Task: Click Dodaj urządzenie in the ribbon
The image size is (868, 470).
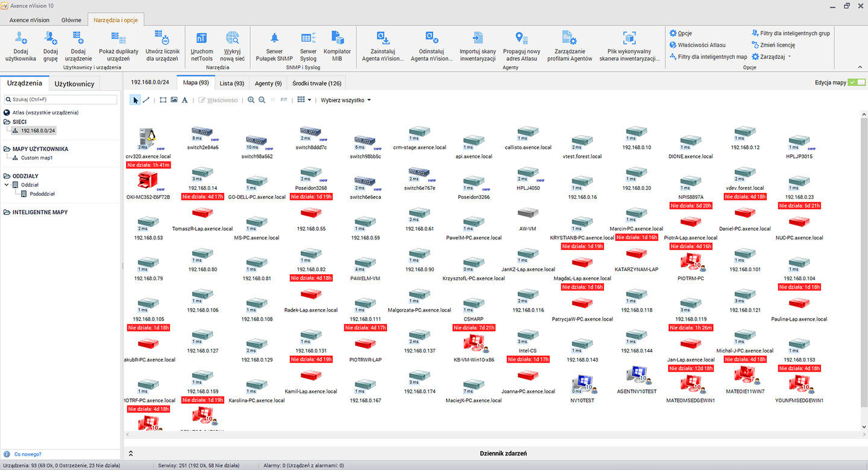Action: coord(78,46)
